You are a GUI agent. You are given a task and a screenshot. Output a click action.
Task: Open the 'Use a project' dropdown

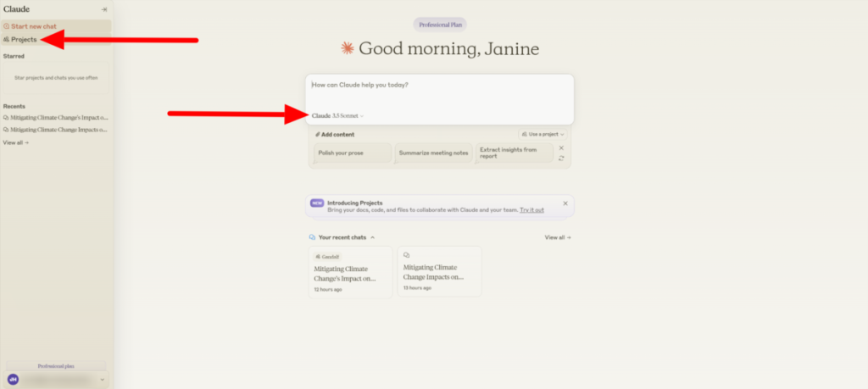tap(543, 134)
